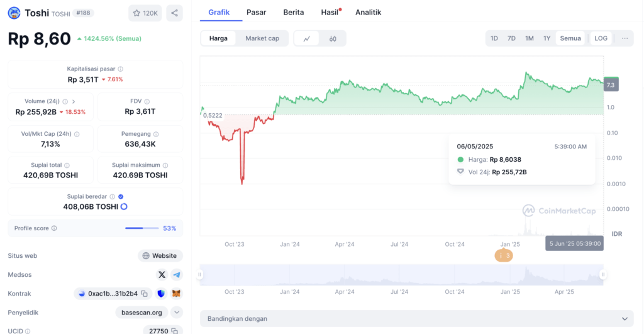Click the 7.3 price axis label
Screen dimensions: 644x334
tap(611, 85)
